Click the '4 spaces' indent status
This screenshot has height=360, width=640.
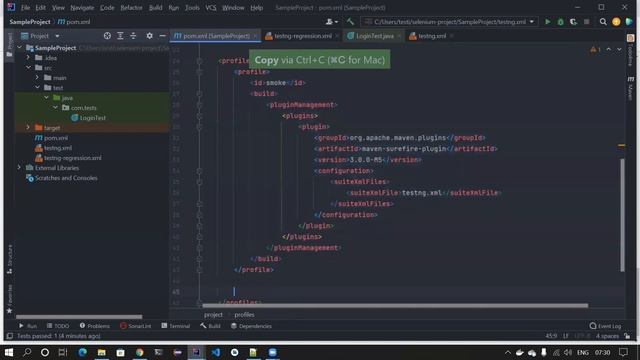pos(607,336)
